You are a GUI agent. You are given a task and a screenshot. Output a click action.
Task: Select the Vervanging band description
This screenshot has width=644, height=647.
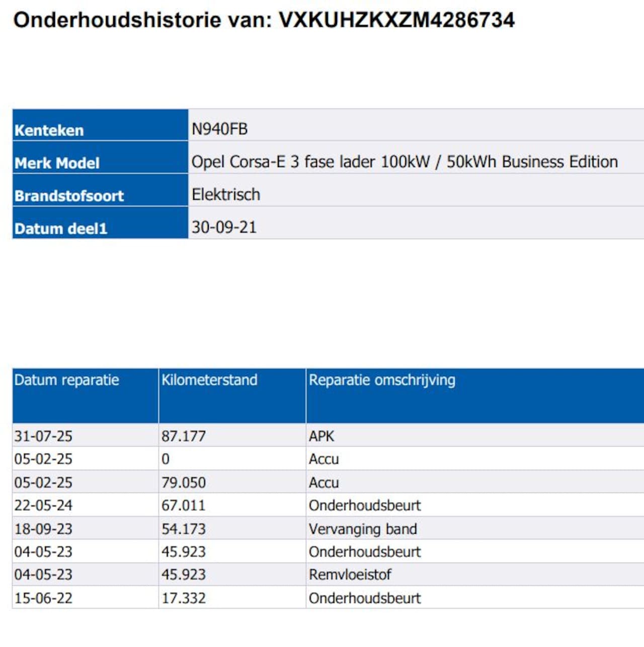pos(363,529)
